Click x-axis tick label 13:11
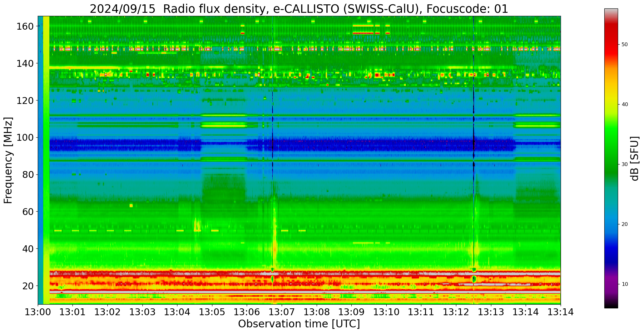Viewport: 644px width, 333px height. point(421,312)
